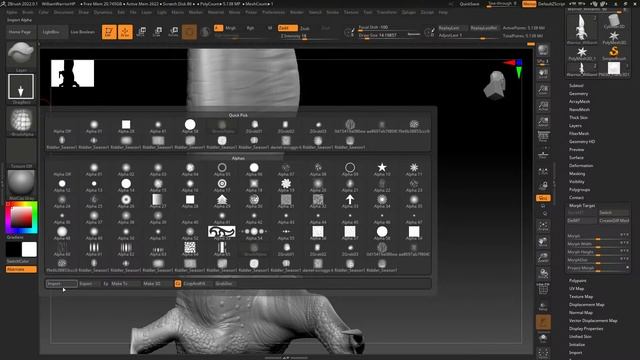
Task: Toggle the Rgb mode
Action: 250,28
